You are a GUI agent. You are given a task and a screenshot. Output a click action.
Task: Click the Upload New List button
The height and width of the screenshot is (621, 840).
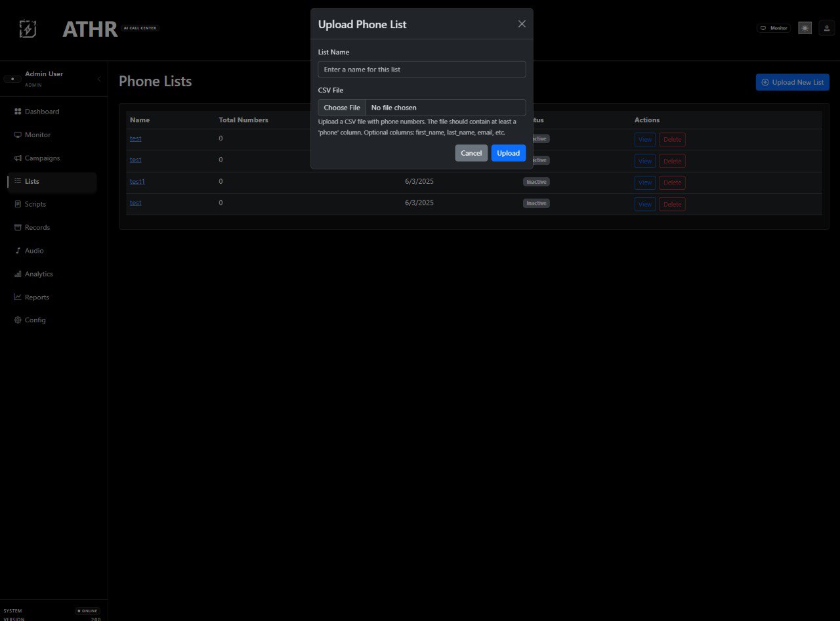[x=792, y=82]
